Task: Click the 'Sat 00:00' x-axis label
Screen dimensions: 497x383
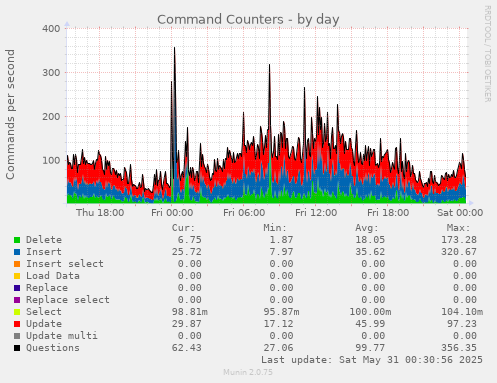Action: [x=460, y=213]
